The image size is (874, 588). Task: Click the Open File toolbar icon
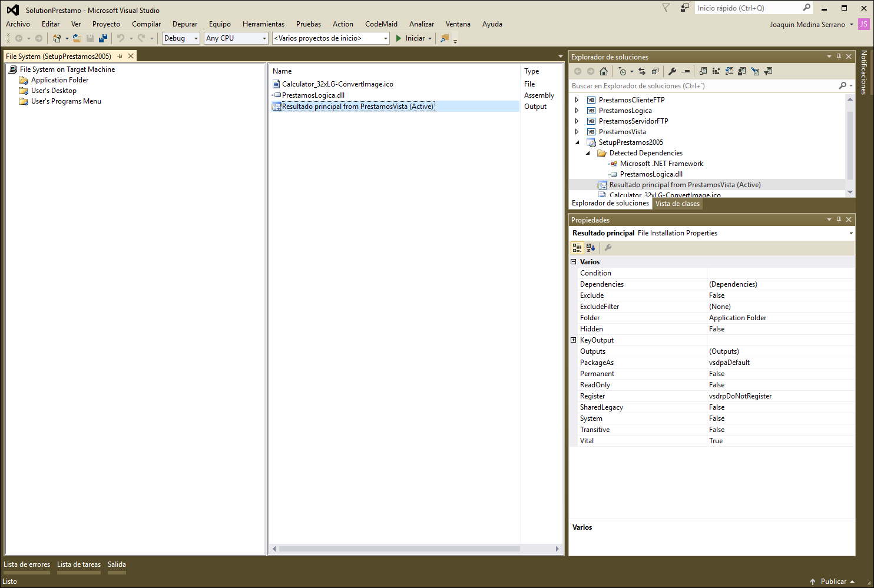pyautogui.click(x=77, y=38)
